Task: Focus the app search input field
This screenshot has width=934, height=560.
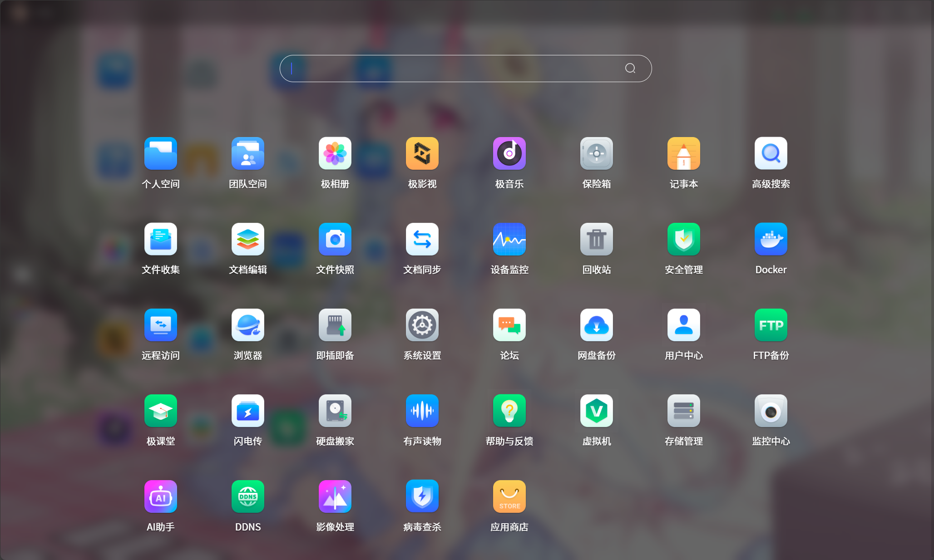Action: tap(454, 69)
